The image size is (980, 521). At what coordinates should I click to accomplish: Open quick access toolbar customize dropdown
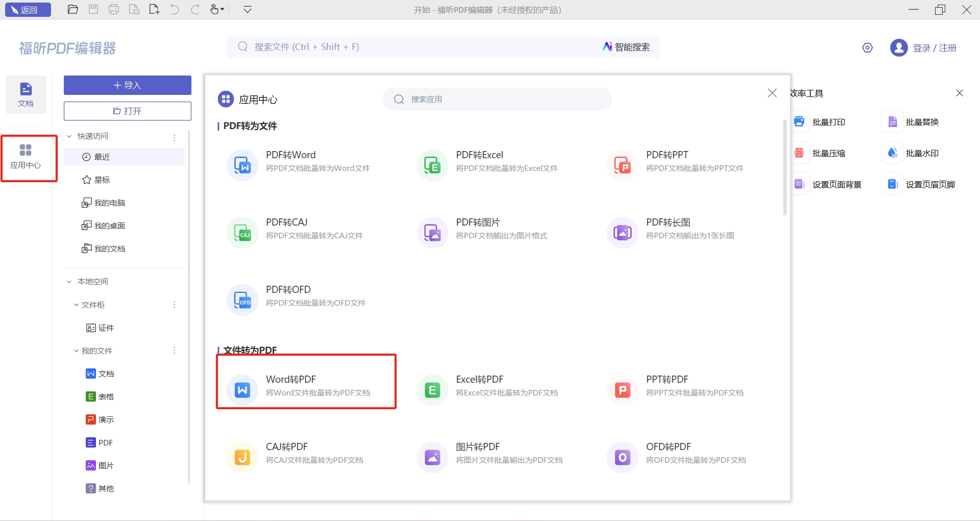[248, 10]
